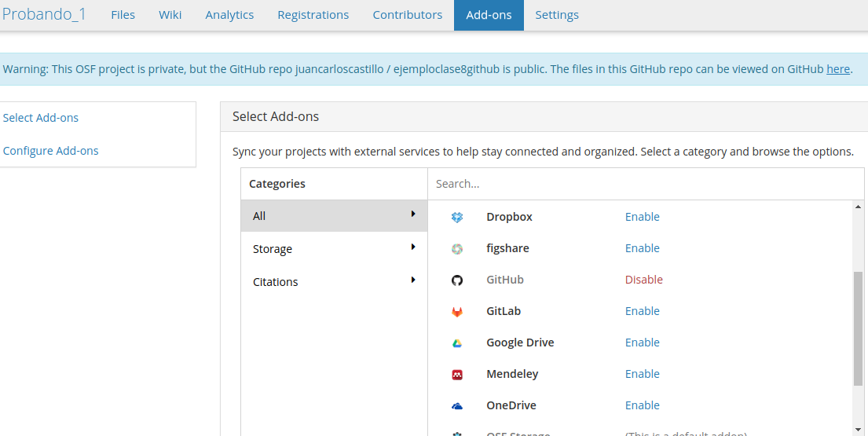Follow the 'here' link in the warning

pos(838,69)
